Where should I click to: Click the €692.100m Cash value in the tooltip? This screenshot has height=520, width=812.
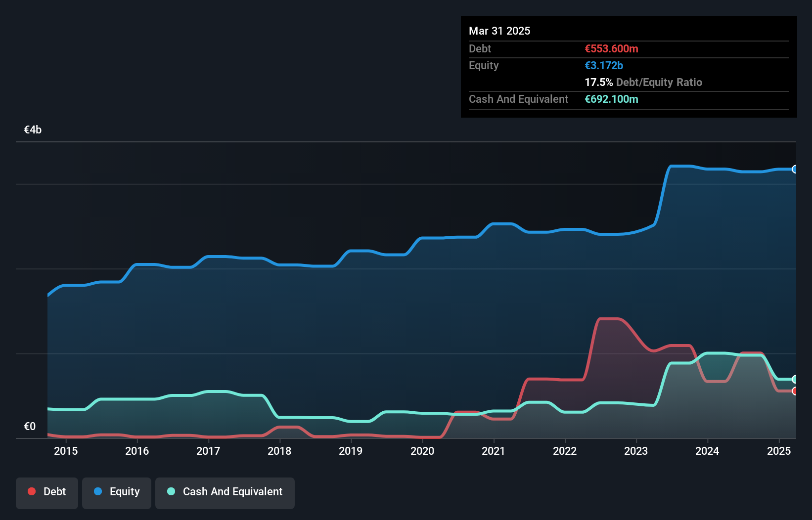[611, 99]
